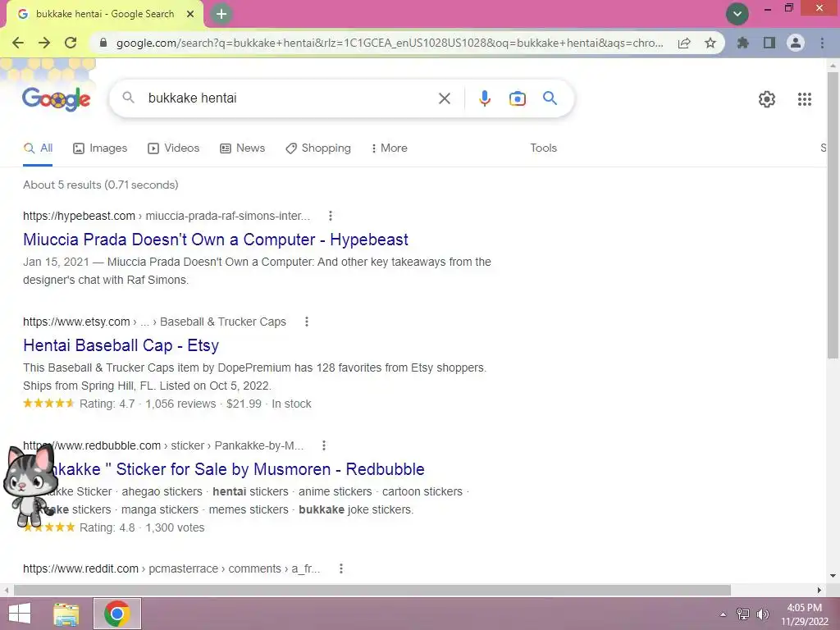
Task: Open the Google apps grid
Action: tap(804, 99)
